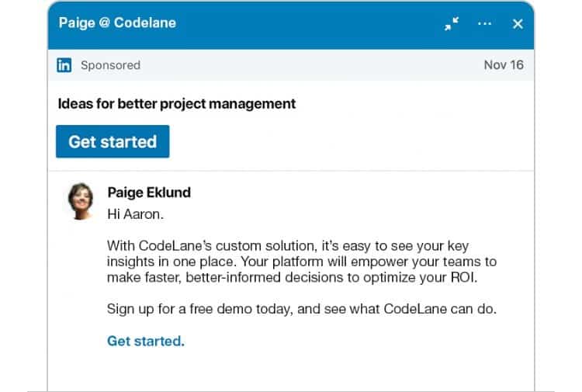Screen dimensions: 582x392
Task: Click blank space right of Get started button
Action: pyautogui.click(x=349, y=141)
